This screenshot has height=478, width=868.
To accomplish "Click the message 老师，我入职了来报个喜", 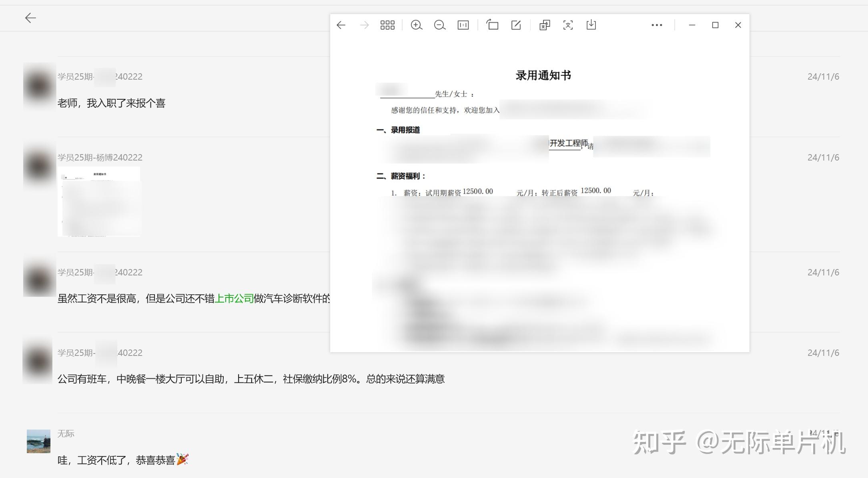I will pyautogui.click(x=111, y=103).
